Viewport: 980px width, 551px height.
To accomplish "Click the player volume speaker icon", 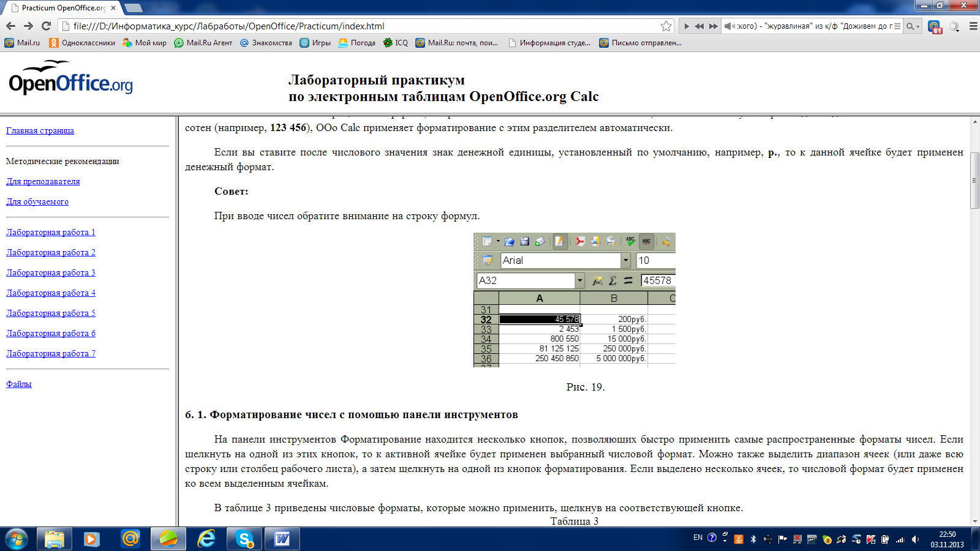I will pos(729,26).
